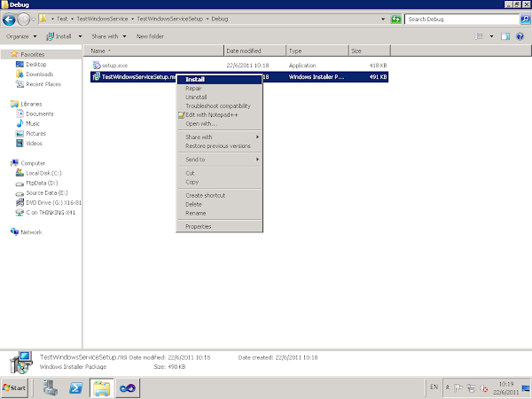Choose Delete from the context menu
Screen dimensions: 532x399
[220, 204]
